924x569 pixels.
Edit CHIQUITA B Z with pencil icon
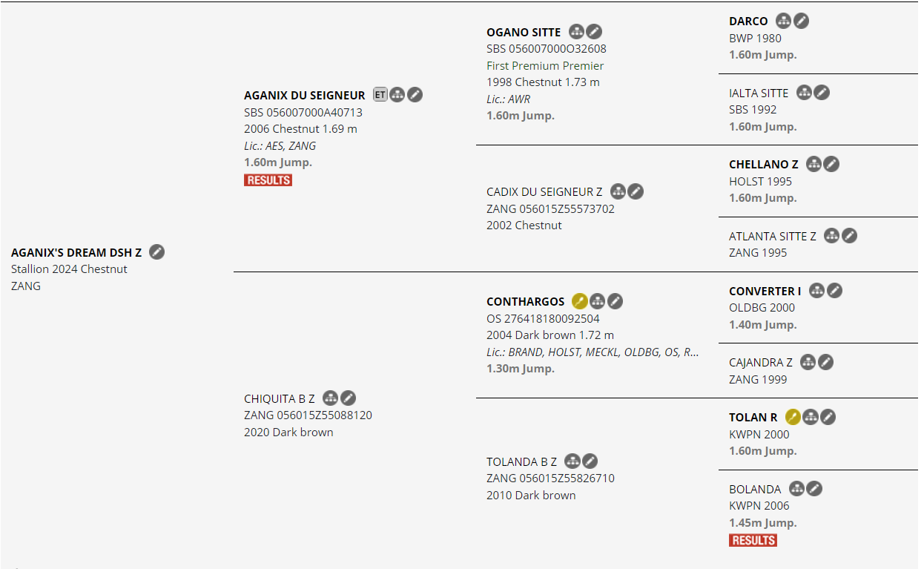pos(348,399)
